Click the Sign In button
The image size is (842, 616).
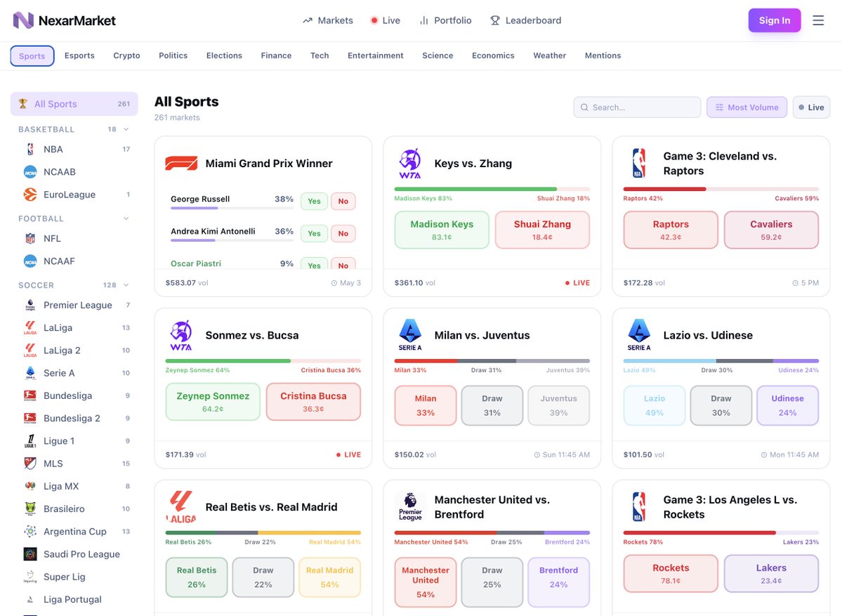(775, 20)
